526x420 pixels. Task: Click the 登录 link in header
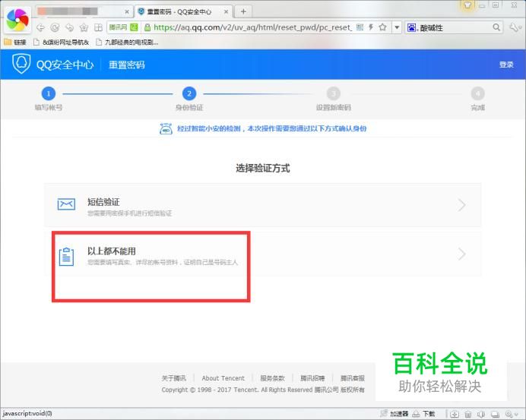506,65
